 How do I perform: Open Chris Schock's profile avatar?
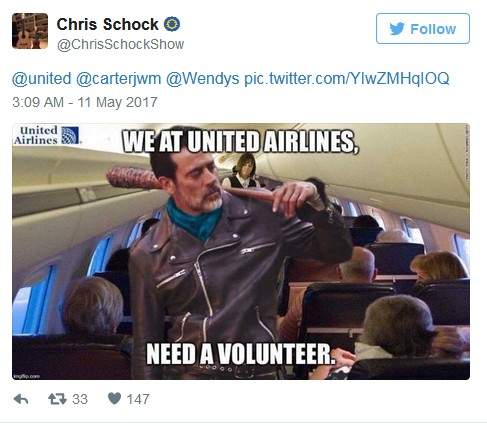[30, 31]
